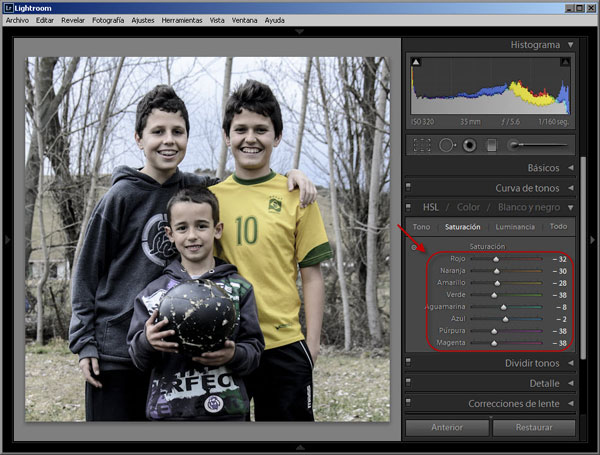Click the Amarillo saturation slider
Viewport: 600px width, 455px height.
506,283
